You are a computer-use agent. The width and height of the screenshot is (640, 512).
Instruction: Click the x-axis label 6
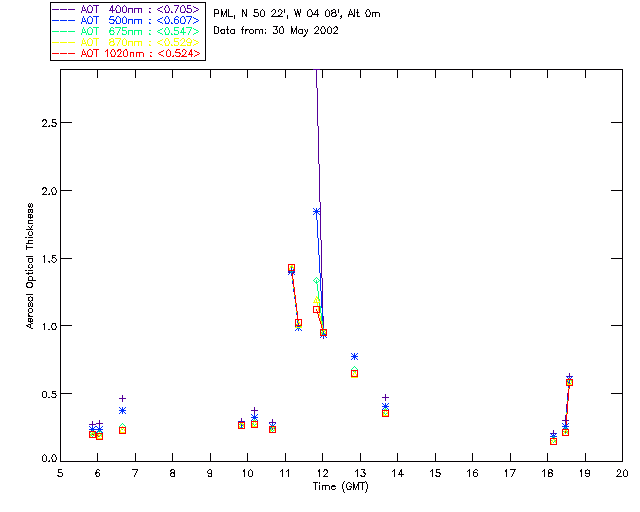pos(98,473)
